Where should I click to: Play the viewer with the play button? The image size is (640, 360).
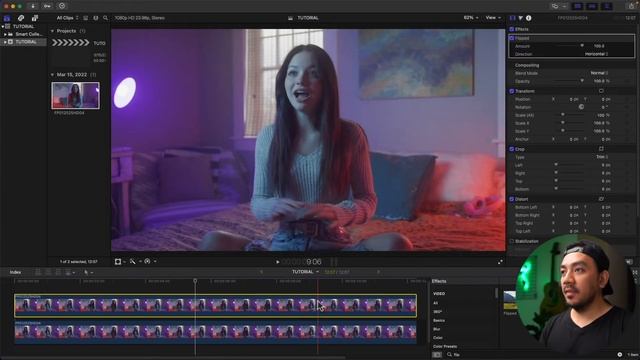click(278, 262)
